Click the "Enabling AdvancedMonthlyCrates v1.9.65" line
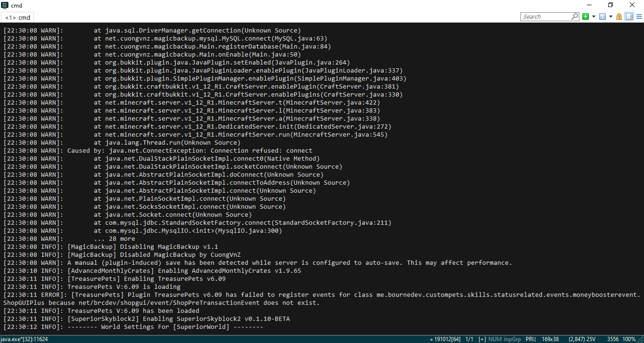 152,271
